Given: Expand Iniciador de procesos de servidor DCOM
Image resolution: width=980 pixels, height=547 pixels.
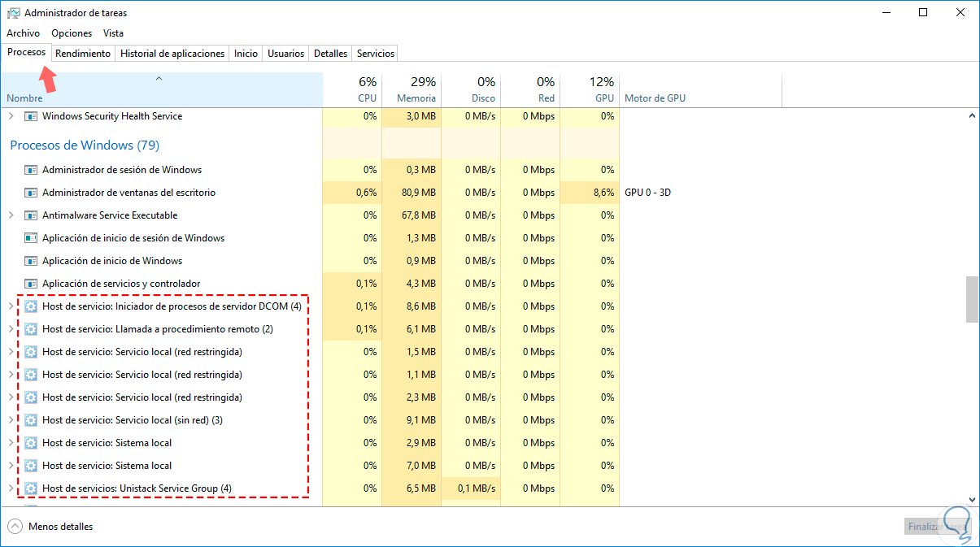Looking at the screenshot, I should (x=11, y=306).
